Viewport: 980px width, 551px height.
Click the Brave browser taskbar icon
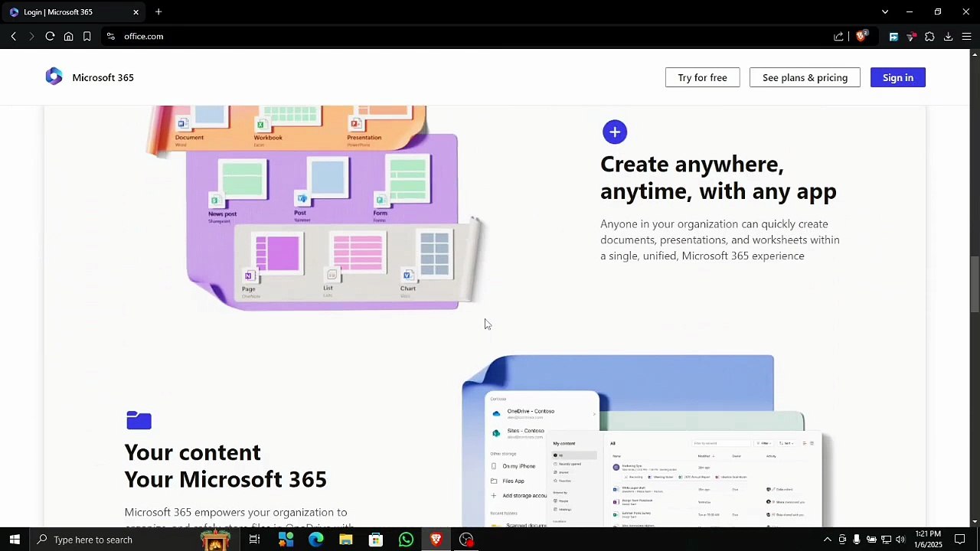coord(436,540)
